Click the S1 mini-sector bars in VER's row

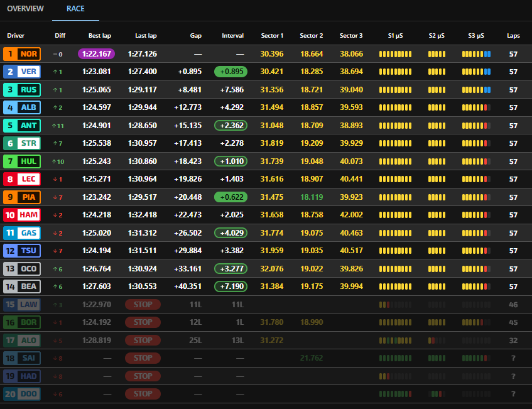tap(395, 72)
